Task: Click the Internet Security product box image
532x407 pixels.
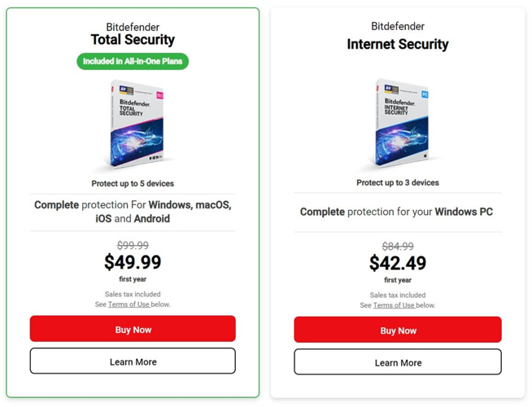Action: [x=399, y=126]
